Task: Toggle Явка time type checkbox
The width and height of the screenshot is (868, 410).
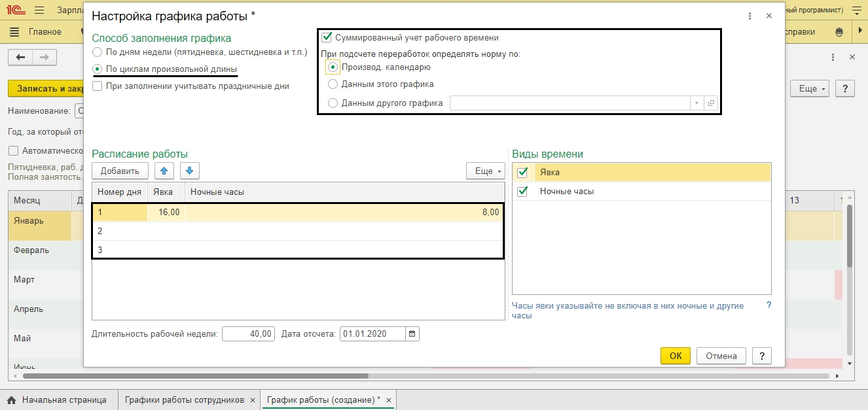Action: click(522, 173)
